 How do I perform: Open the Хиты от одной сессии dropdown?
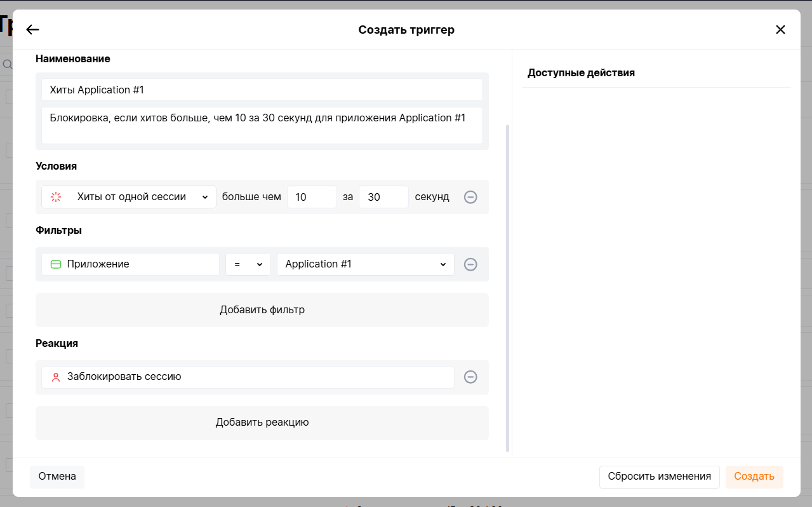[x=129, y=197]
